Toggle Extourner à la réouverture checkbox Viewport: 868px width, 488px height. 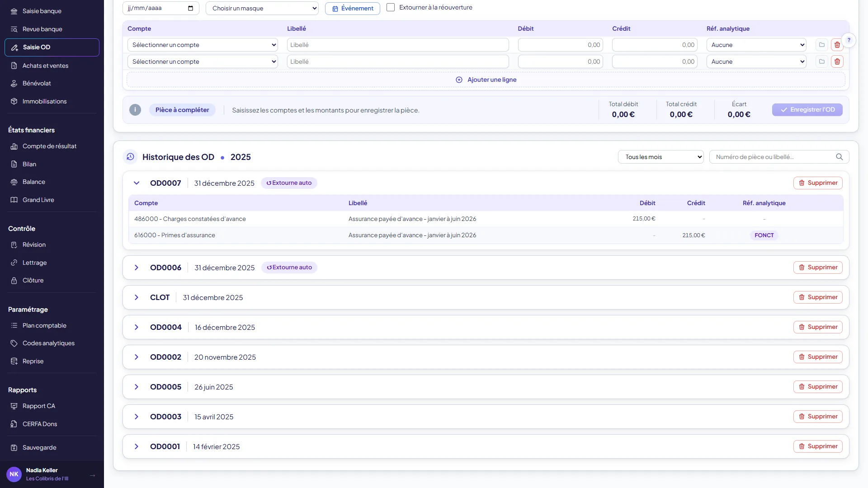coord(391,7)
